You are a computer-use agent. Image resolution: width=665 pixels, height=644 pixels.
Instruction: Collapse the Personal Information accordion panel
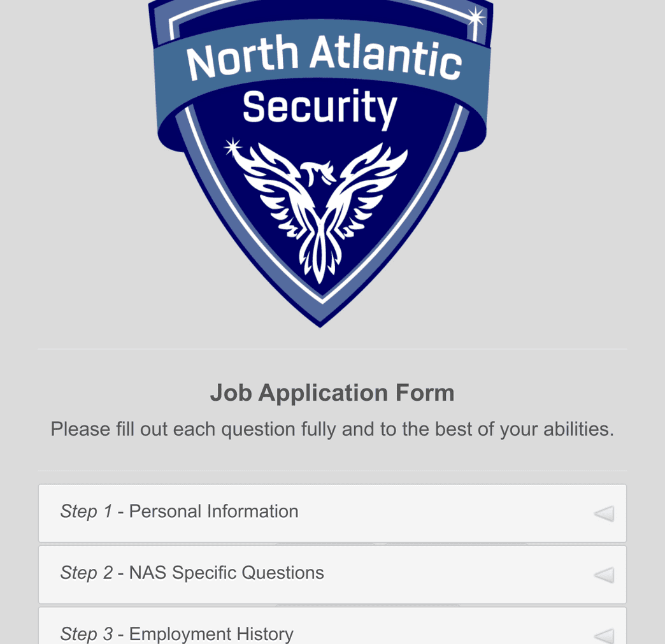[x=332, y=513]
